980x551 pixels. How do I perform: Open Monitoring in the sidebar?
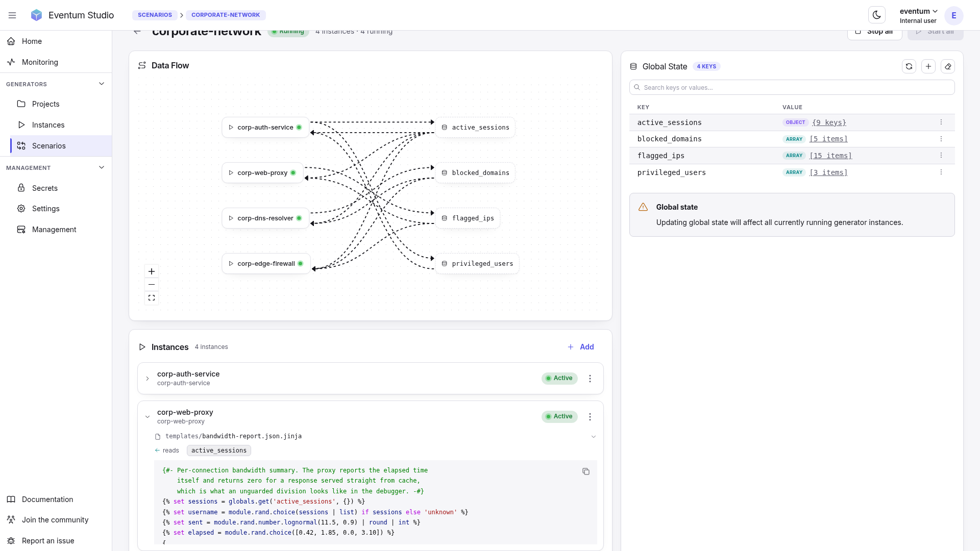pos(56,62)
